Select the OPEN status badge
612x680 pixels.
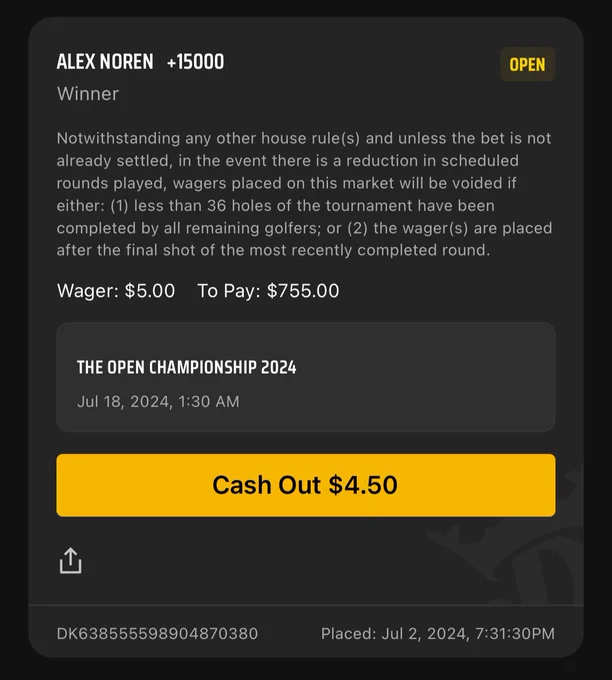click(x=527, y=64)
